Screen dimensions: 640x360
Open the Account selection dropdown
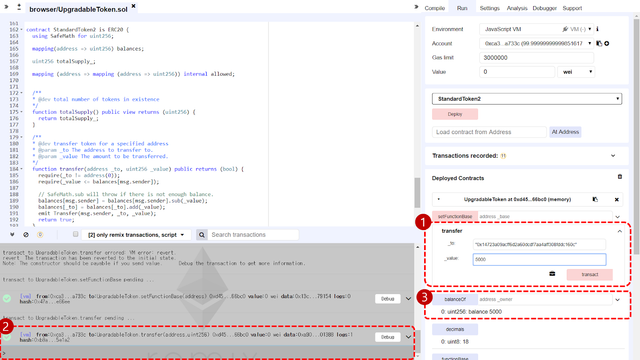pyautogui.click(x=536, y=43)
